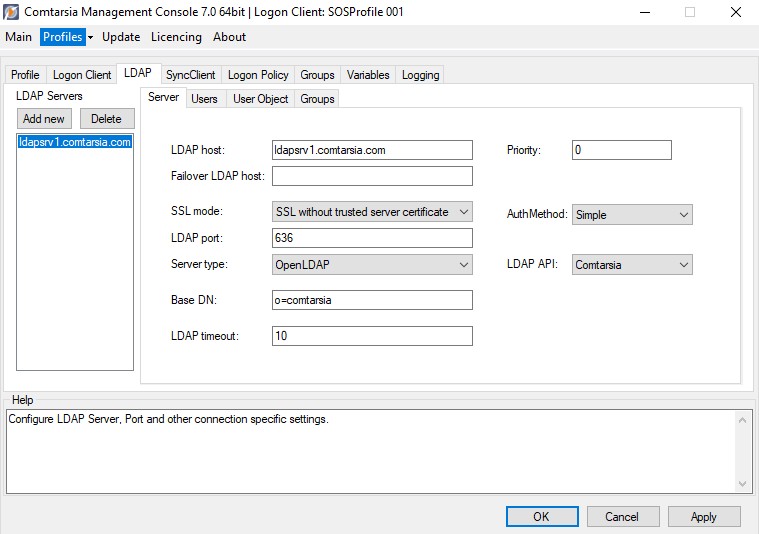Click the LDAP port field
759x534 pixels.
(x=372, y=238)
